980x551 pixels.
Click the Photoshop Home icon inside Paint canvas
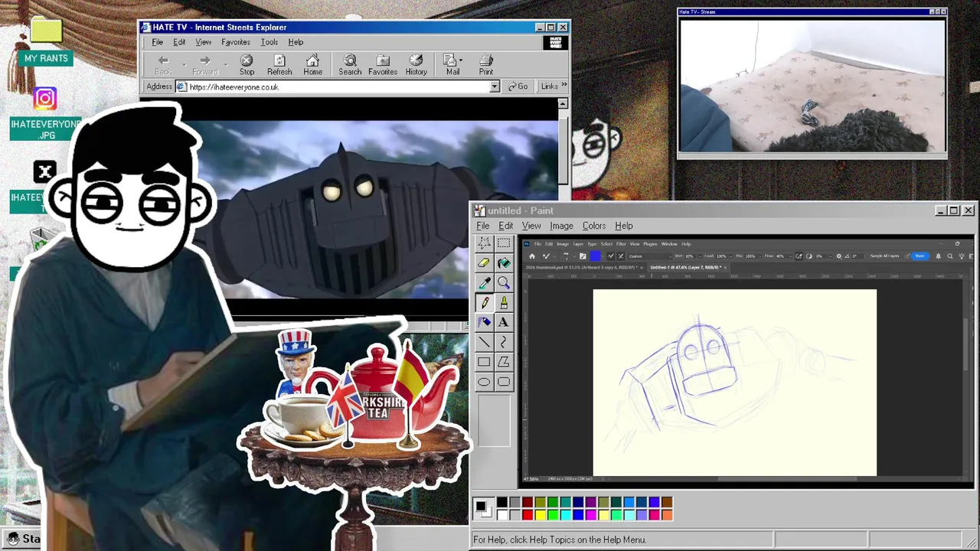(x=532, y=256)
